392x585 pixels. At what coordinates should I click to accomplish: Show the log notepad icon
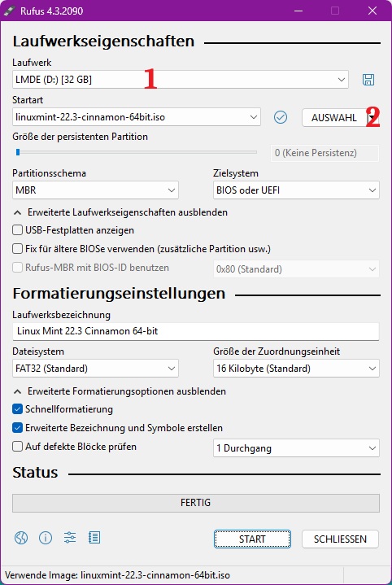[94, 538]
